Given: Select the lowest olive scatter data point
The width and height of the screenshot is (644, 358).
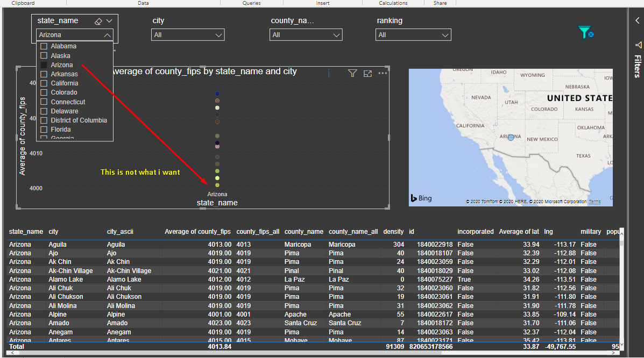Looking at the screenshot, I should coord(217,185).
